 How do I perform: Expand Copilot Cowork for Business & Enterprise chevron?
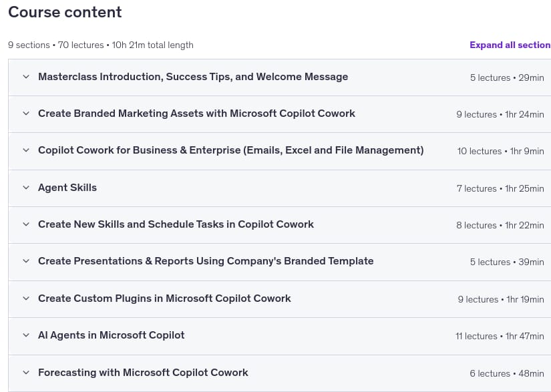tap(26, 150)
